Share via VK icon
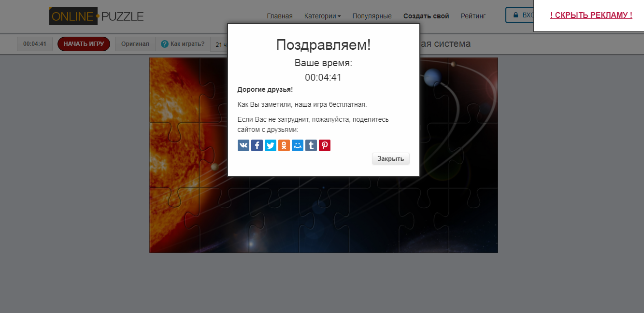Image resolution: width=644 pixels, height=313 pixels. coord(243,145)
